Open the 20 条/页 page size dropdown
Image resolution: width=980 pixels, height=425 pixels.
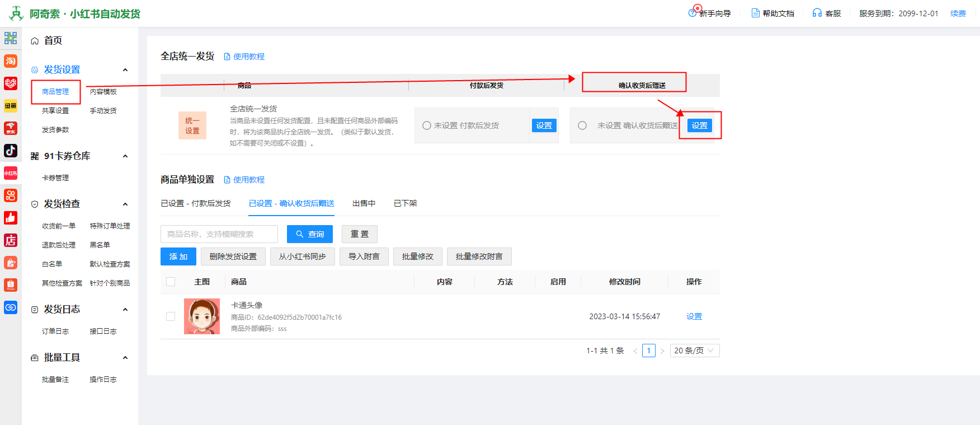click(695, 351)
